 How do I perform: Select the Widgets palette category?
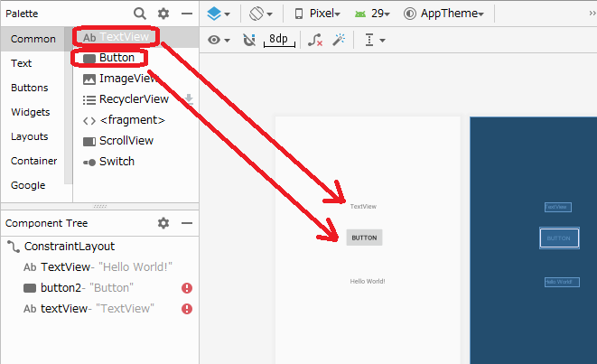click(30, 112)
